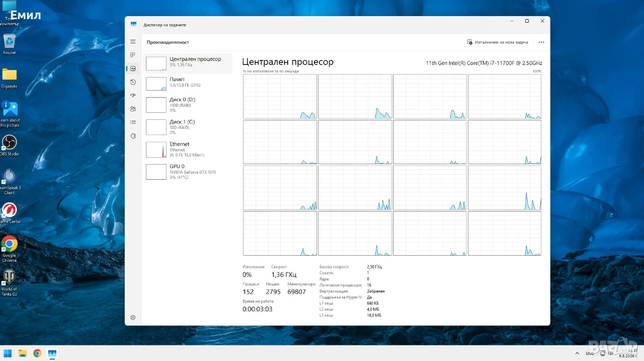
Task: Click the volume speaker icon in tray
Action: pyautogui.click(x=611, y=353)
